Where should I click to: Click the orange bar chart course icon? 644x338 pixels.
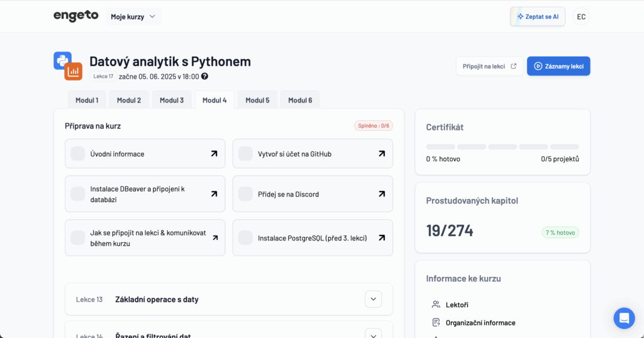74,72
